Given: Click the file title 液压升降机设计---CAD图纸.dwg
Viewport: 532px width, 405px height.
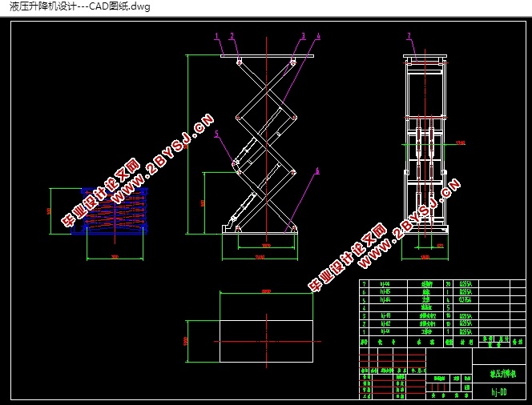Looking at the screenshot, I should click(80, 6).
